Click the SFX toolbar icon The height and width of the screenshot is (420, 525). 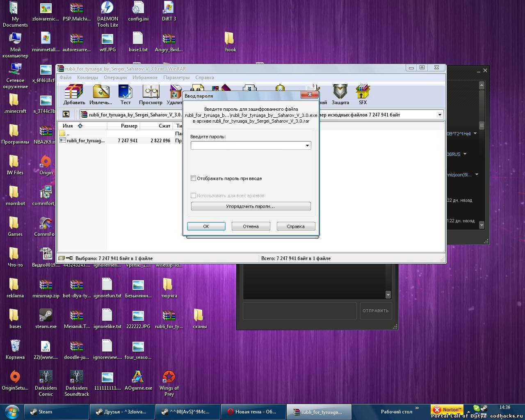[x=363, y=94]
